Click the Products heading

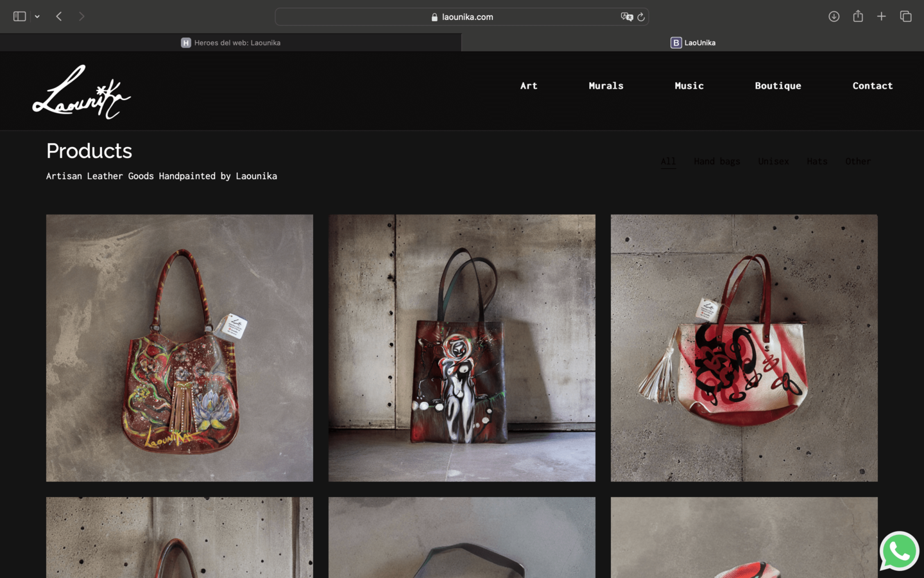[x=89, y=151]
